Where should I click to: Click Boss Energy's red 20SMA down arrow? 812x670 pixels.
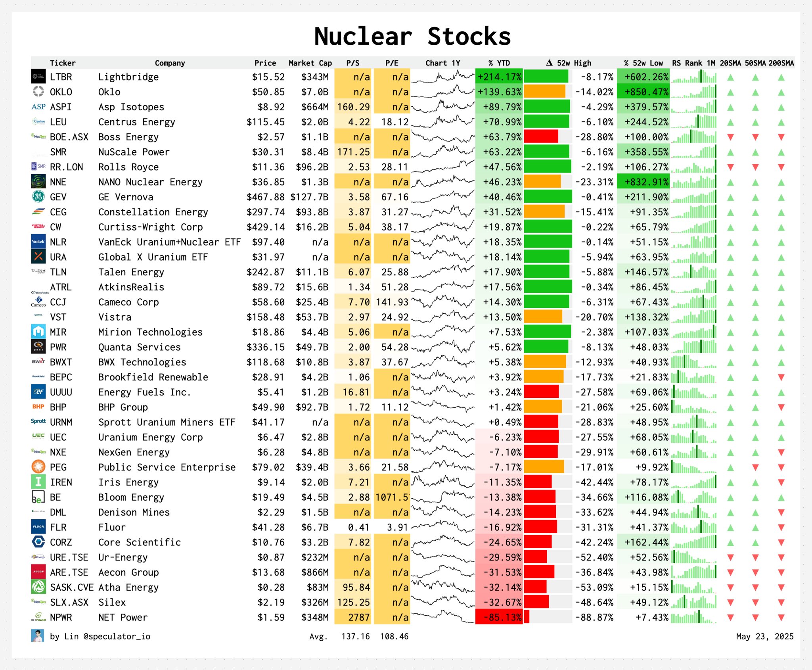730,137
